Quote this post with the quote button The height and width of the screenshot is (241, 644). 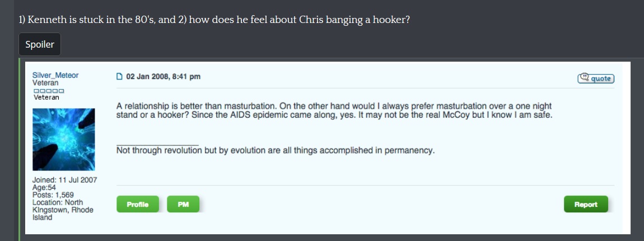[x=595, y=78]
